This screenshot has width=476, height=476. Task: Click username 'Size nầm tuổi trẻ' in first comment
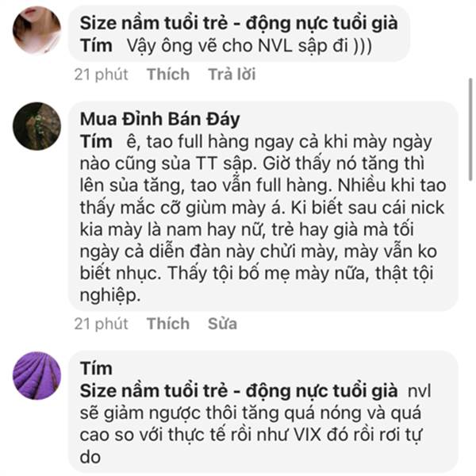click(x=239, y=23)
